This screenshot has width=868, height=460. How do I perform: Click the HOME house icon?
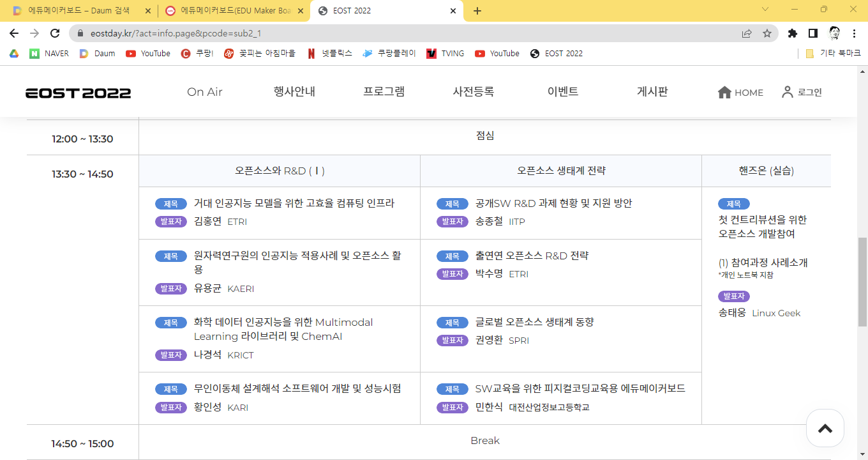click(x=724, y=93)
